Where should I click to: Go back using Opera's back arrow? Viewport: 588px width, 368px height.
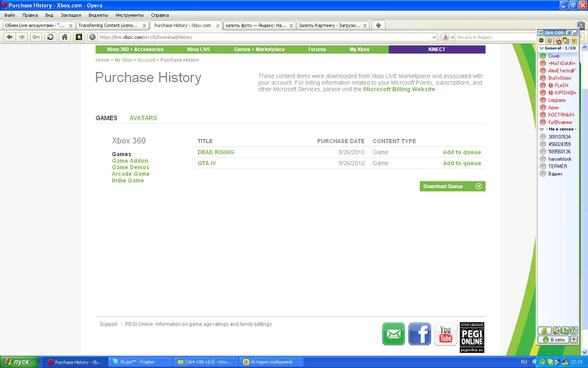[x=10, y=37]
